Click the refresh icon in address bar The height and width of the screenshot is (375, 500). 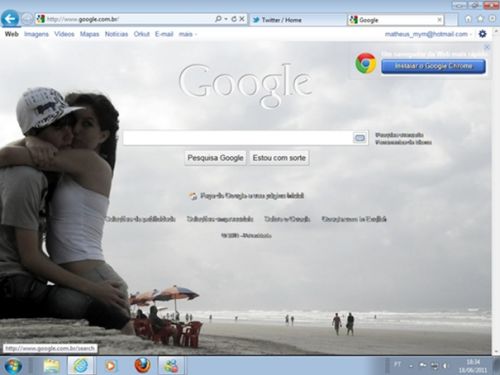tap(234, 19)
